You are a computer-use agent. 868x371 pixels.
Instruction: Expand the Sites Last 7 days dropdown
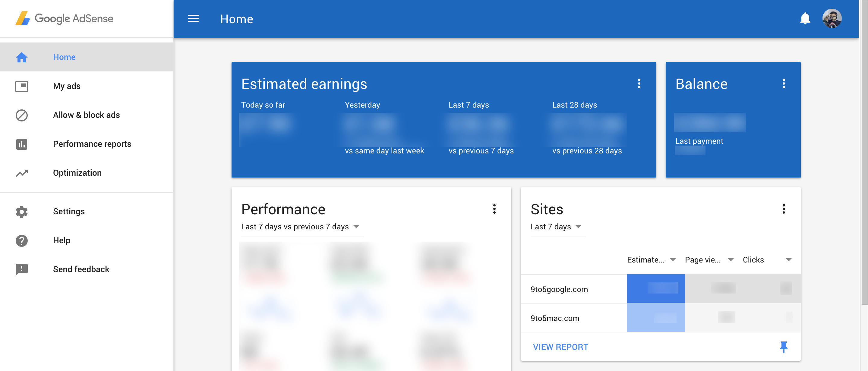click(x=556, y=227)
